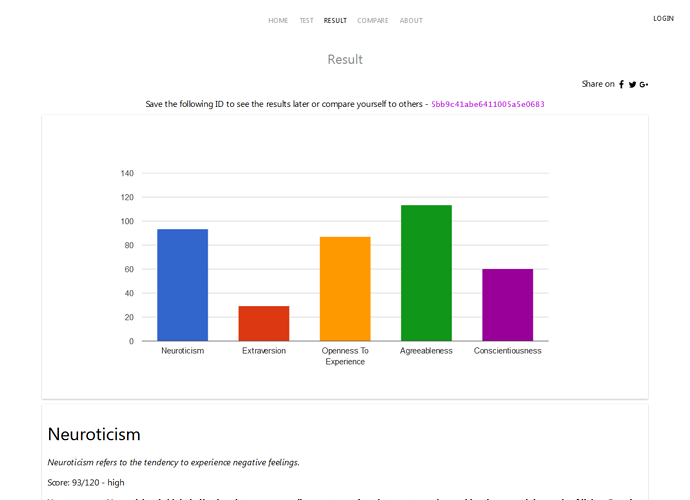
Task: Click the orange Openness To Experience bar
Action: click(x=345, y=289)
